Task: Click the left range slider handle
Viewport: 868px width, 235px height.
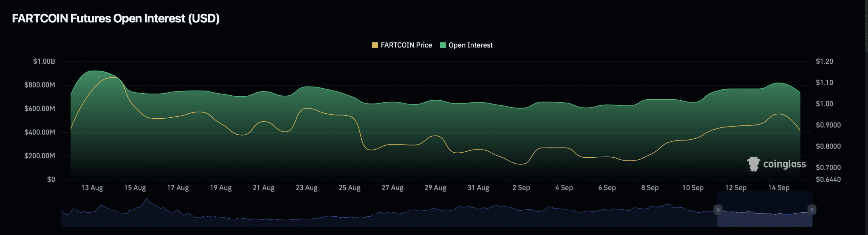Action: tap(717, 210)
